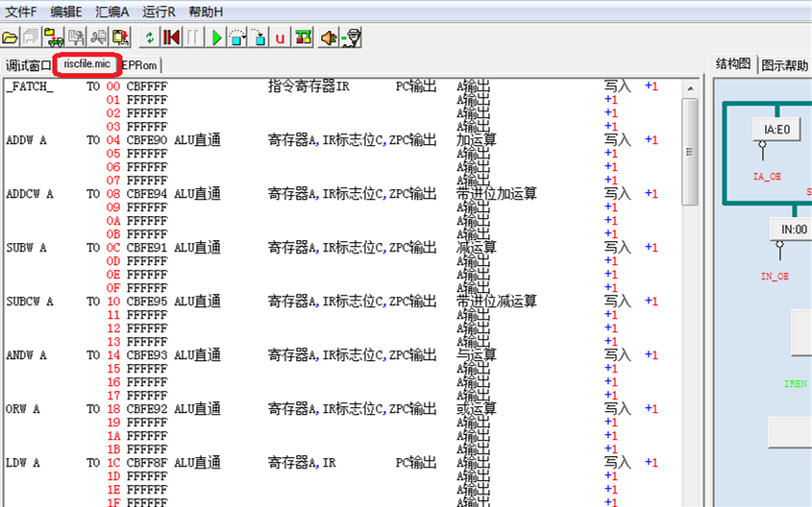Click the speaker and plug icon
The width and height of the screenshot is (812, 507).
click(x=329, y=37)
